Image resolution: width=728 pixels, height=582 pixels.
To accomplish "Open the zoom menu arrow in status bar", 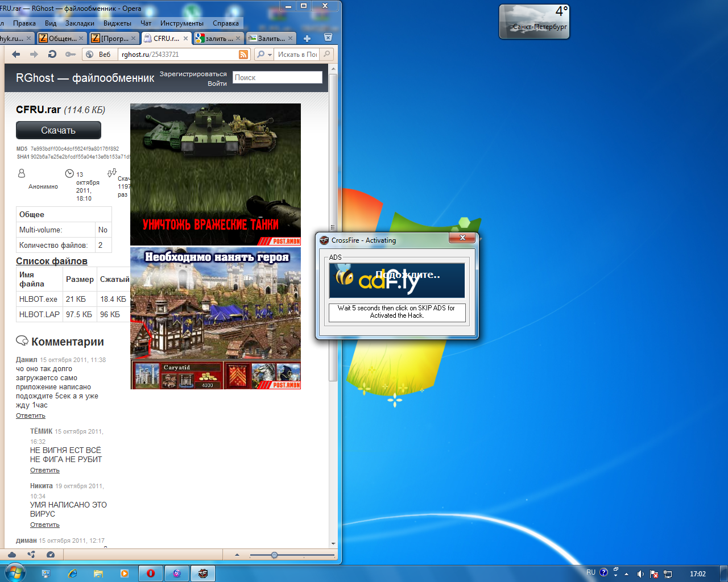I will tap(237, 555).
